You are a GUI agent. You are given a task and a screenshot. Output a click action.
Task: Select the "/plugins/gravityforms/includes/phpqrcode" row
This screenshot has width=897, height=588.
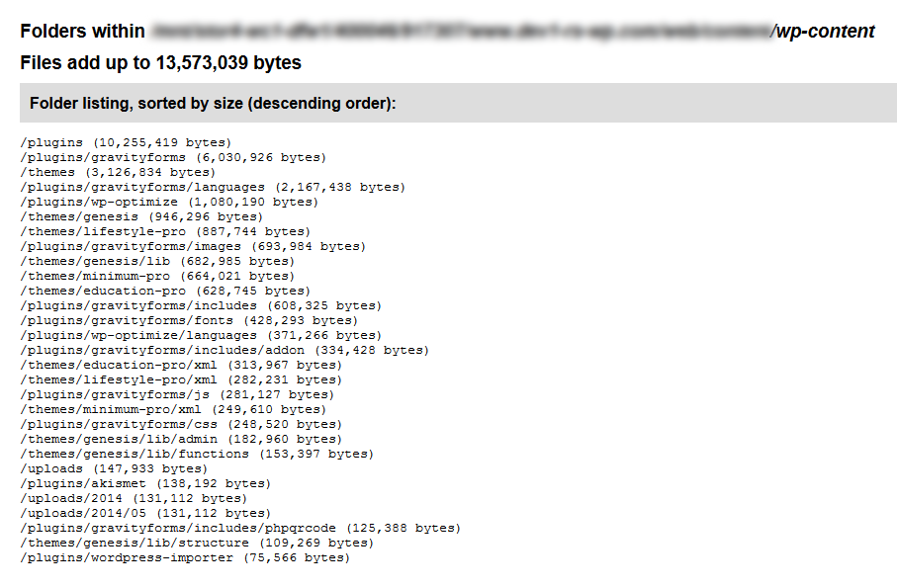click(x=240, y=529)
